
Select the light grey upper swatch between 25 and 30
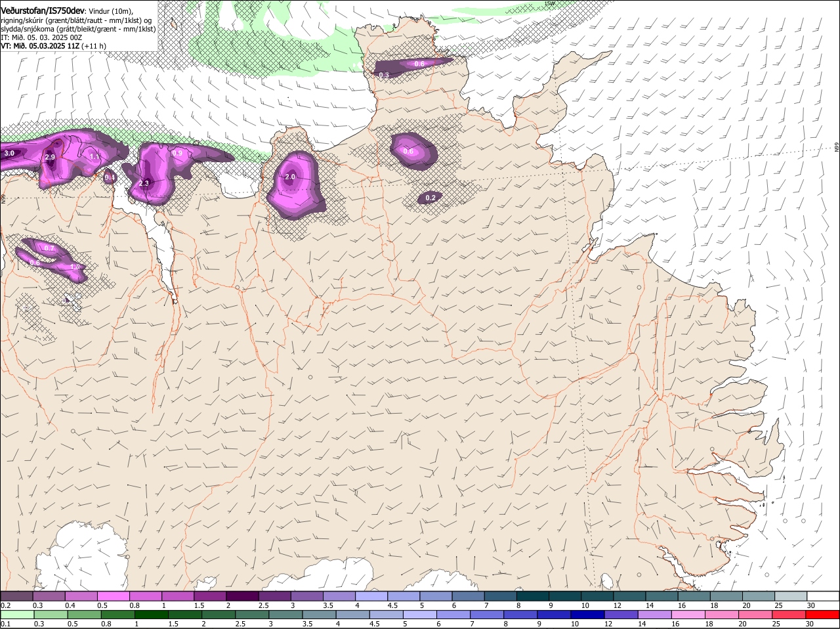pos(791,596)
